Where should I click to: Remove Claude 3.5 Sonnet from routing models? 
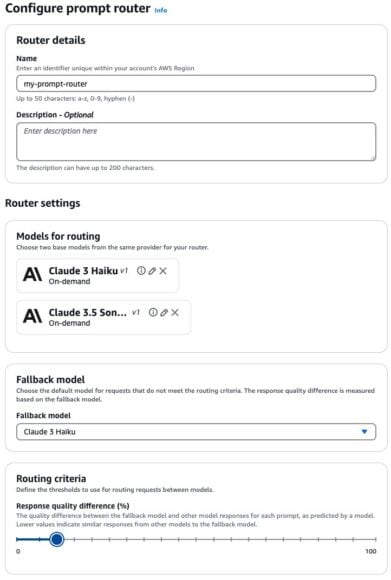click(175, 313)
